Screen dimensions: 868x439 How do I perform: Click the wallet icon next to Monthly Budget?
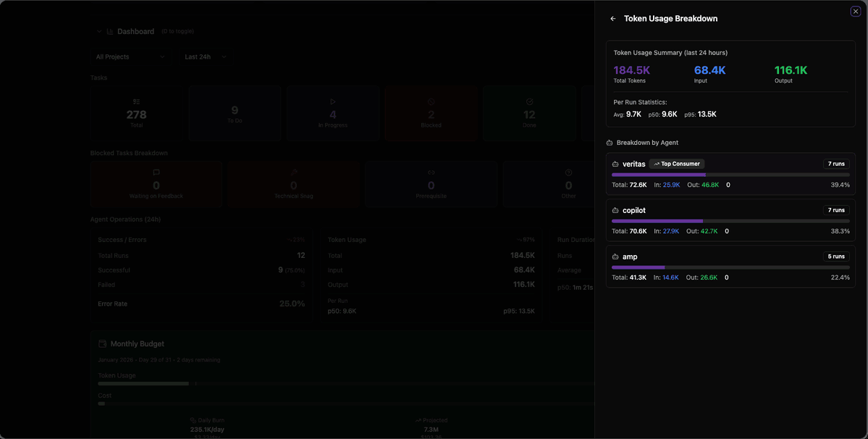(x=102, y=343)
